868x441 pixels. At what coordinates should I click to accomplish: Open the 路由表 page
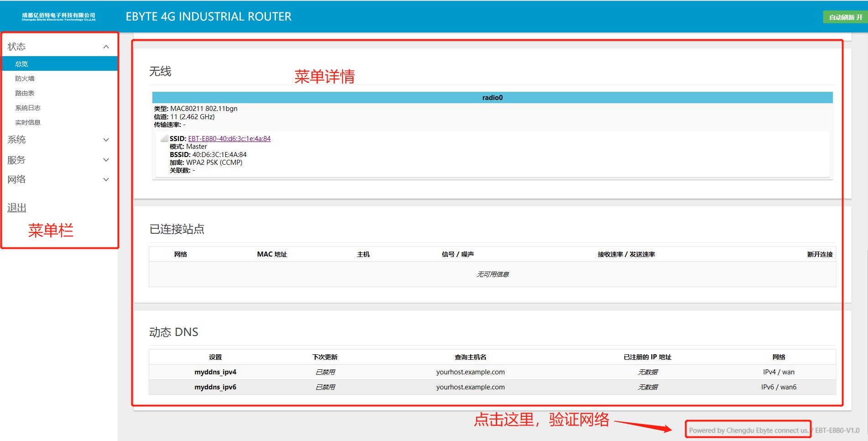click(25, 93)
